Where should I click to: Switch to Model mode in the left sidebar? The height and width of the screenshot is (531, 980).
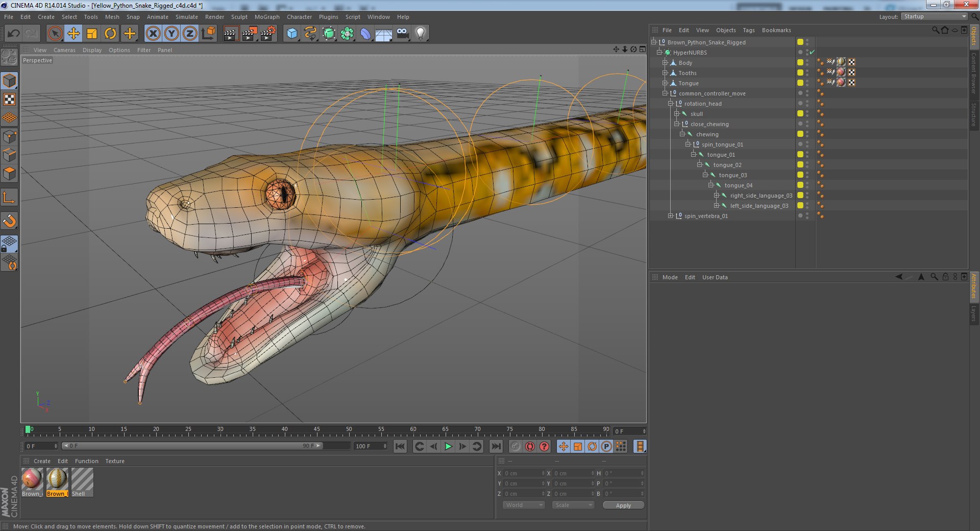[x=10, y=81]
